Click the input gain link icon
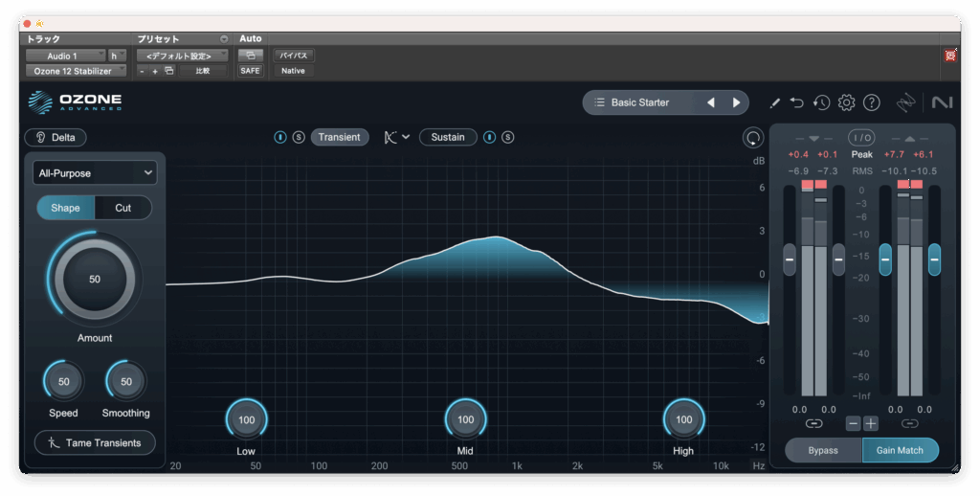 click(813, 423)
